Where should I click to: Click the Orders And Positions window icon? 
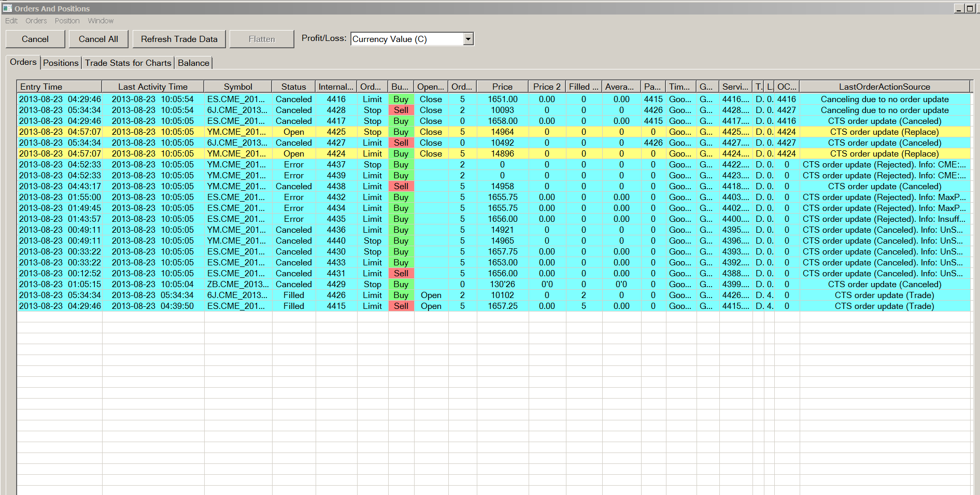tap(7, 8)
